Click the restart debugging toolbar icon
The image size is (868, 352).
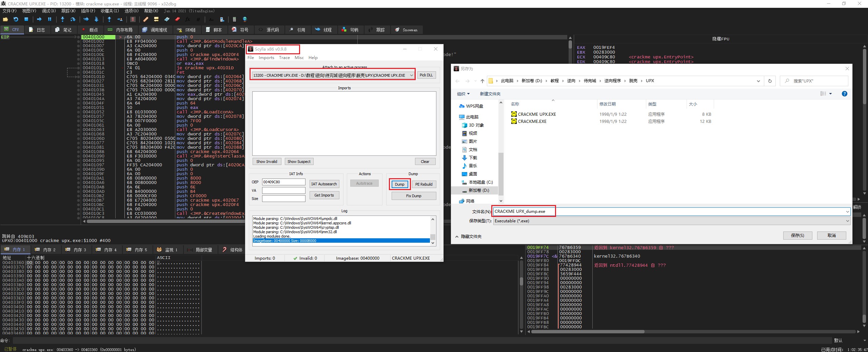[x=16, y=19]
